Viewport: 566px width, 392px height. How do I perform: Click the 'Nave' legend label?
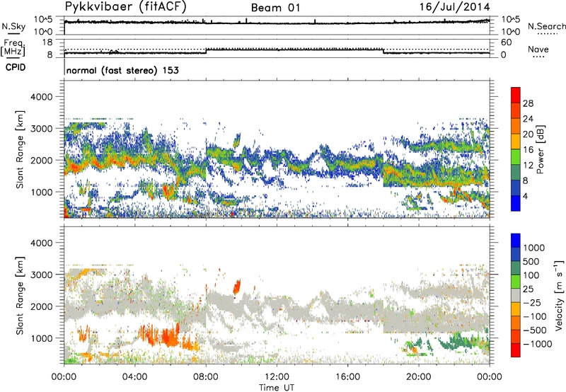click(x=538, y=49)
